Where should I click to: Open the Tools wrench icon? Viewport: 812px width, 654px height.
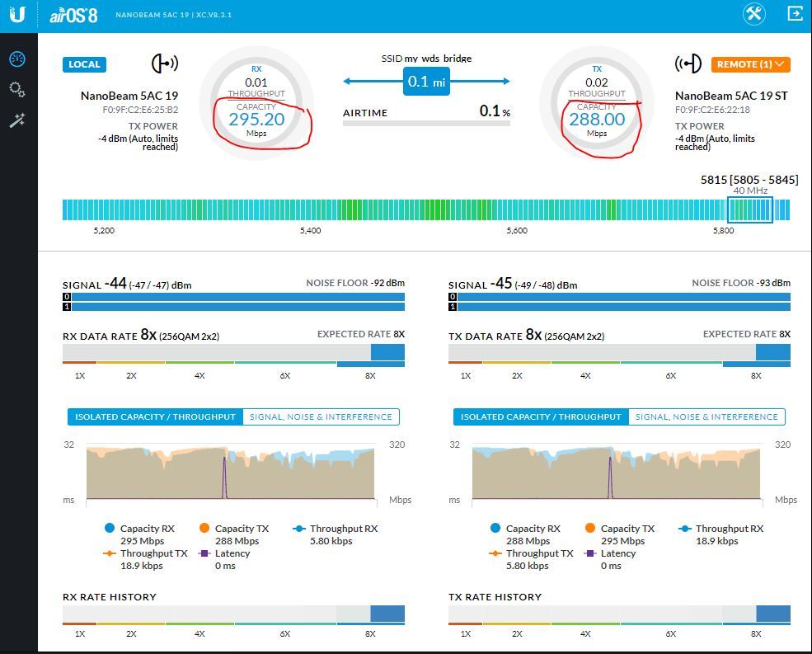click(753, 14)
